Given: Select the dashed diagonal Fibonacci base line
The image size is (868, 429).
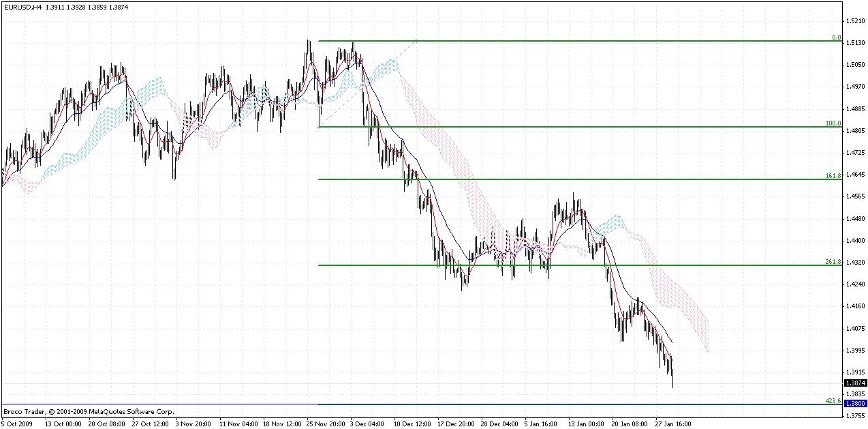Looking at the screenshot, I should click(x=368, y=84).
